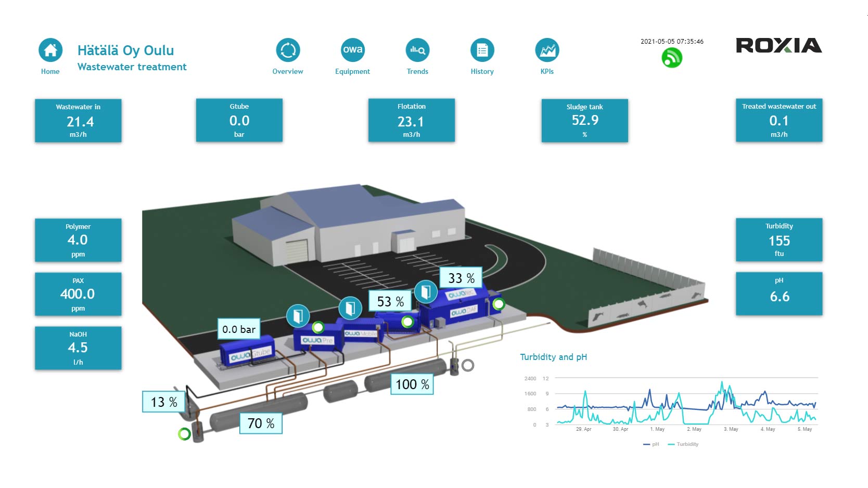Go to the Home page icon
Screen dimensions: 868x488
click(50, 50)
